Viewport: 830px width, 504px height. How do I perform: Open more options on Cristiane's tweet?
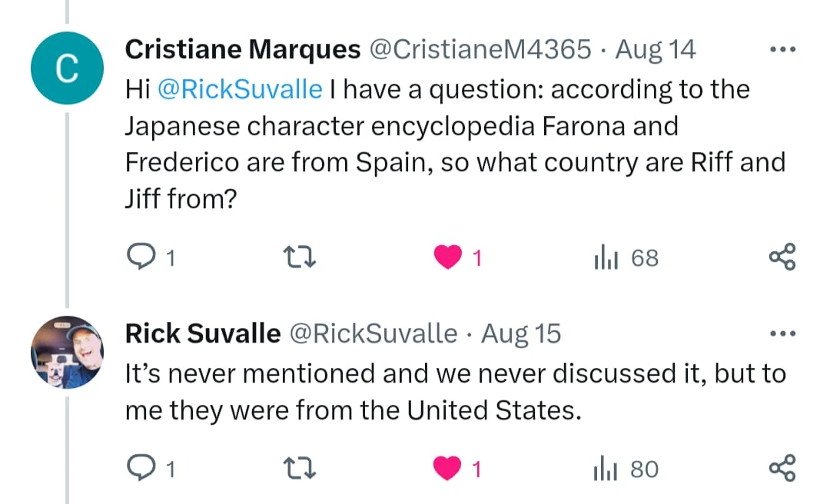783,48
